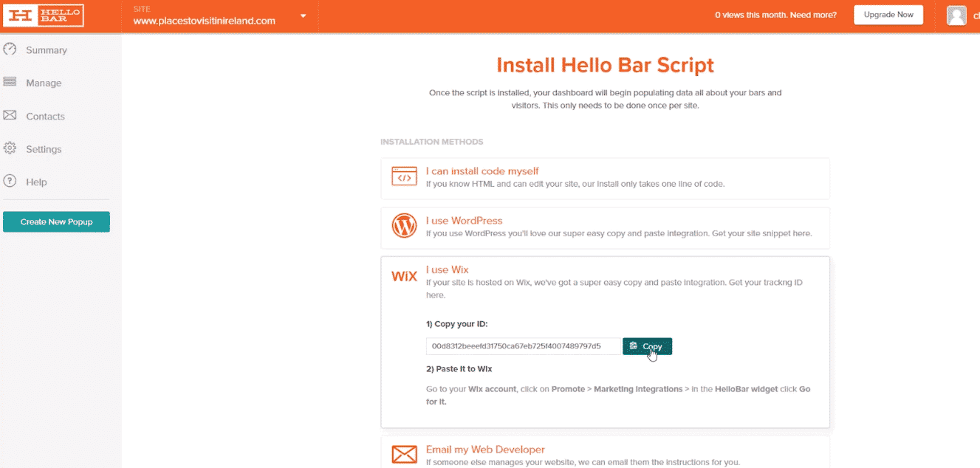Click the '2) Paste it to Wix' label
The image size is (980, 468).
click(x=459, y=368)
